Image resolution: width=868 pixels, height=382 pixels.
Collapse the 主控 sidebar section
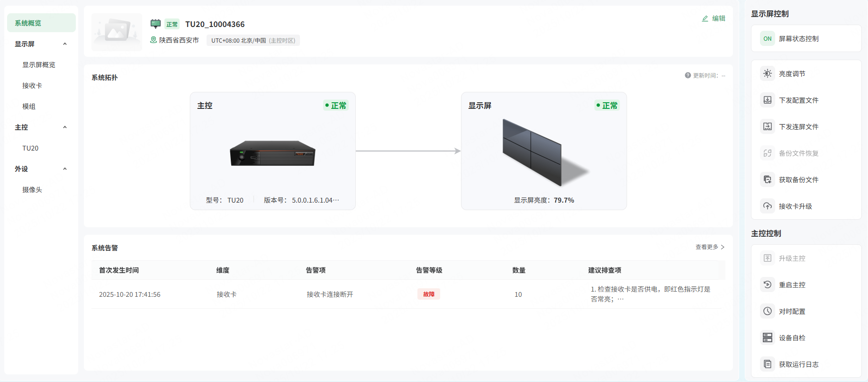tap(65, 127)
